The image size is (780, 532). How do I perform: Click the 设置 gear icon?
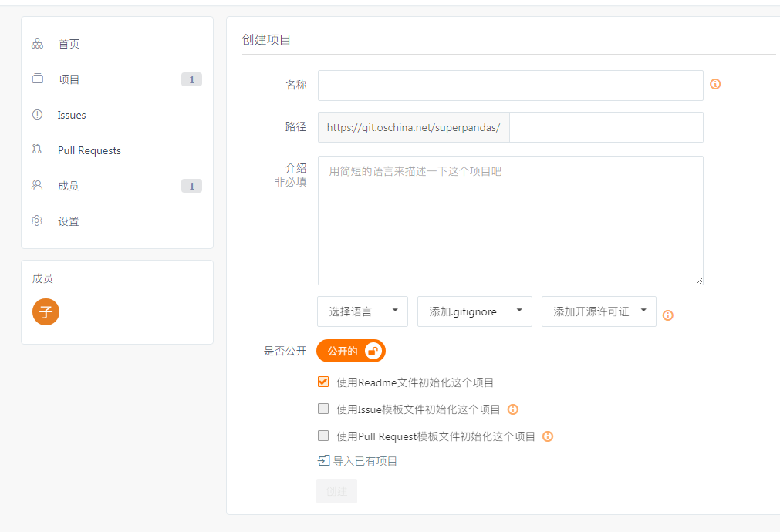point(37,221)
